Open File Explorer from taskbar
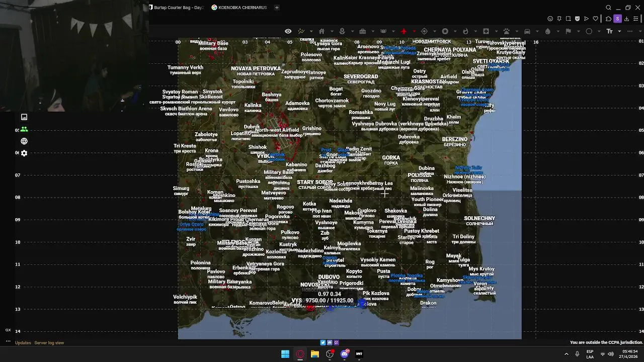This screenshot has height=362, width=644. click(x=315, y=354)
